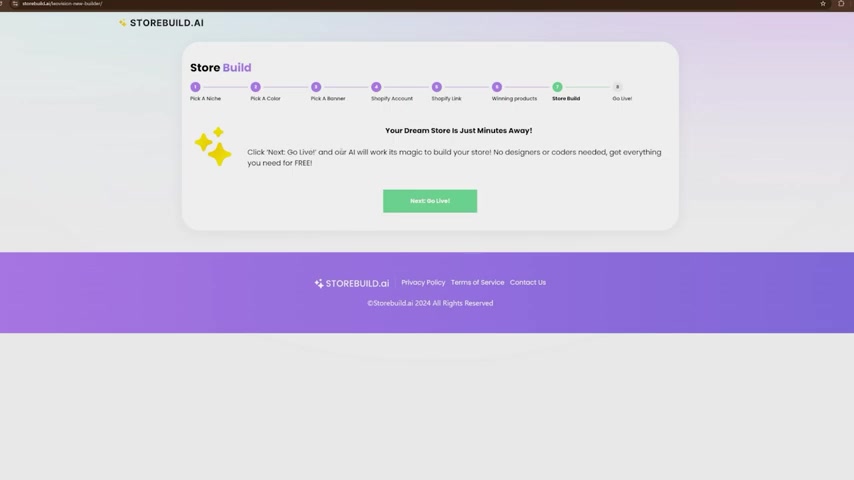Click the 'Pick A Niche' step label

coord(205,99)
